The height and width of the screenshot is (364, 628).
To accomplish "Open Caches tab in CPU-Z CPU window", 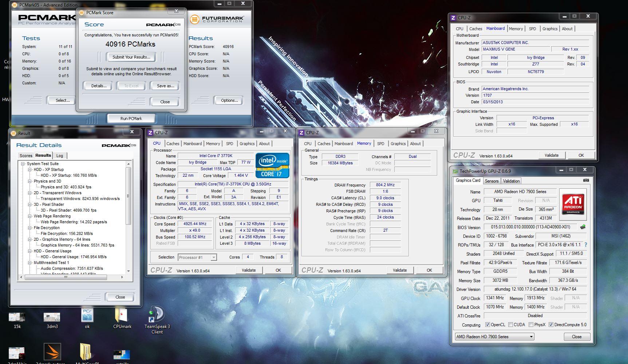I will pyautogui.click(x=173, y=144).
